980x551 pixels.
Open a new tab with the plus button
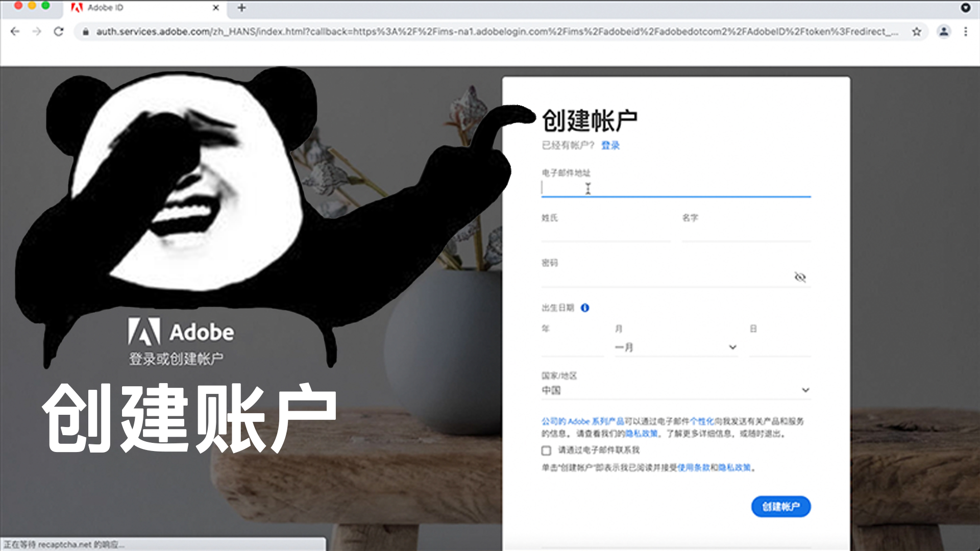click(241, 8)
